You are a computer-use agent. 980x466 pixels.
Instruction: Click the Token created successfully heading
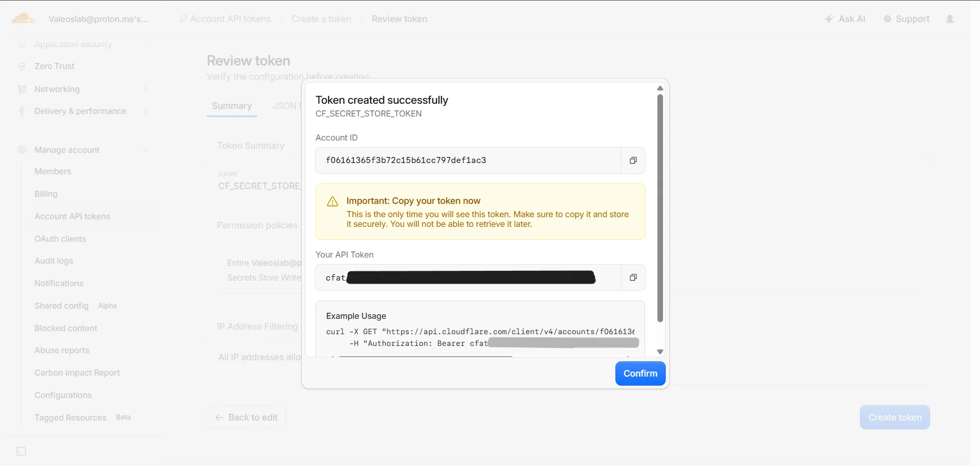point(382,100)
